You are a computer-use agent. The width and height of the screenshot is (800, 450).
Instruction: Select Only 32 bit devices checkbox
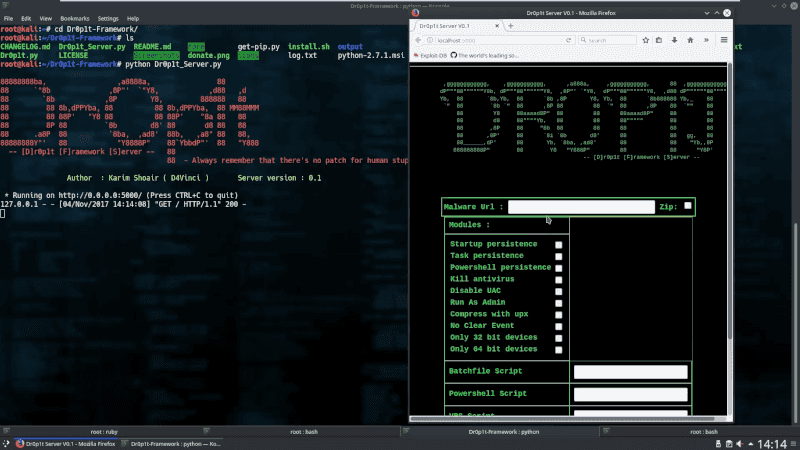[559, 338]
